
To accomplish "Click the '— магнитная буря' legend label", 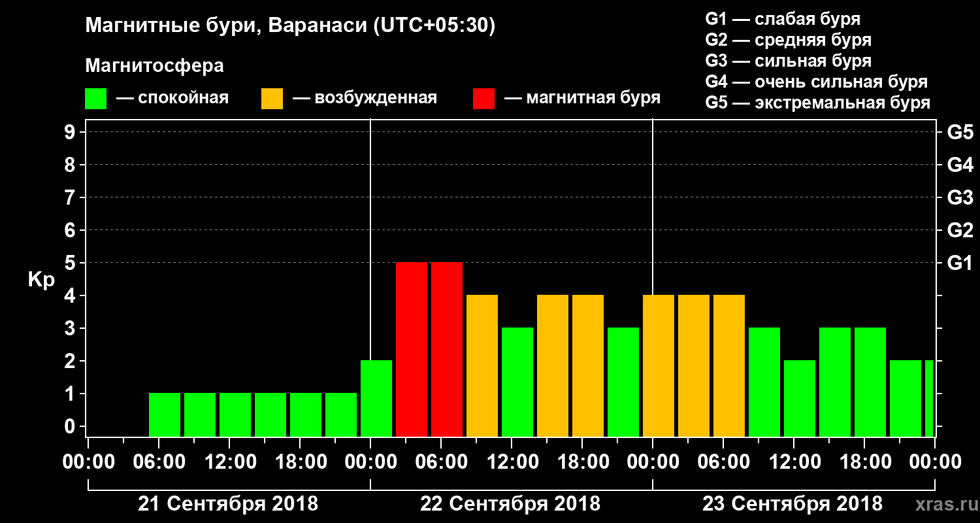I will 582,98.
